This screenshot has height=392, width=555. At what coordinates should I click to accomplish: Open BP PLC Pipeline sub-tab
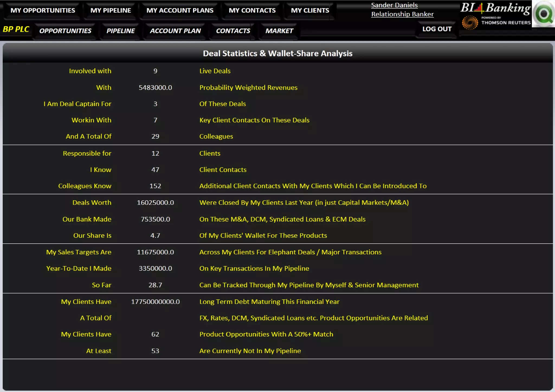pos(121,31)
